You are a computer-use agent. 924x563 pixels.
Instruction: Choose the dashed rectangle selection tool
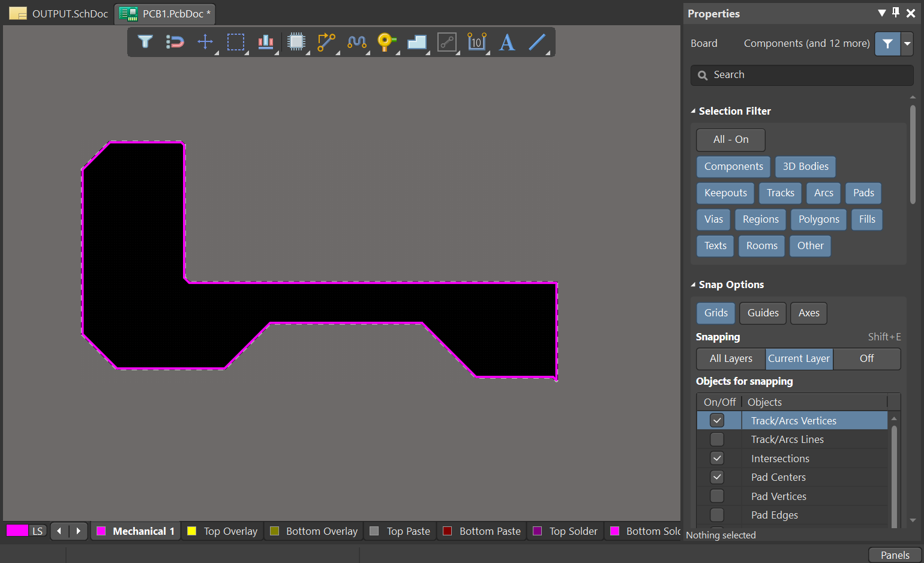(x=235, y=42)
